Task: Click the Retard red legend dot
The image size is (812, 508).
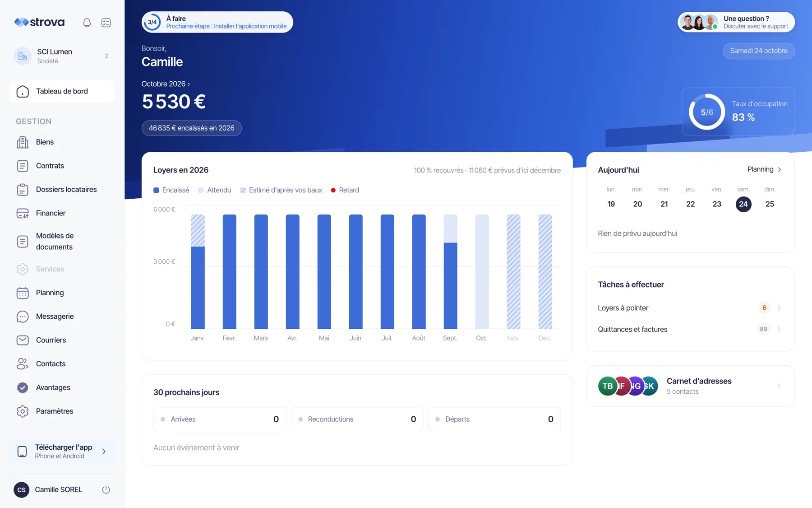Action: coord(333,190)
